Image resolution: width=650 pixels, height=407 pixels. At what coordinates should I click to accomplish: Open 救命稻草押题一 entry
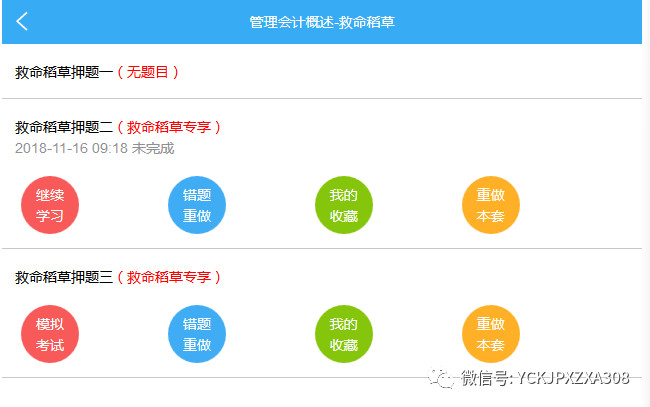coord(64,72)
